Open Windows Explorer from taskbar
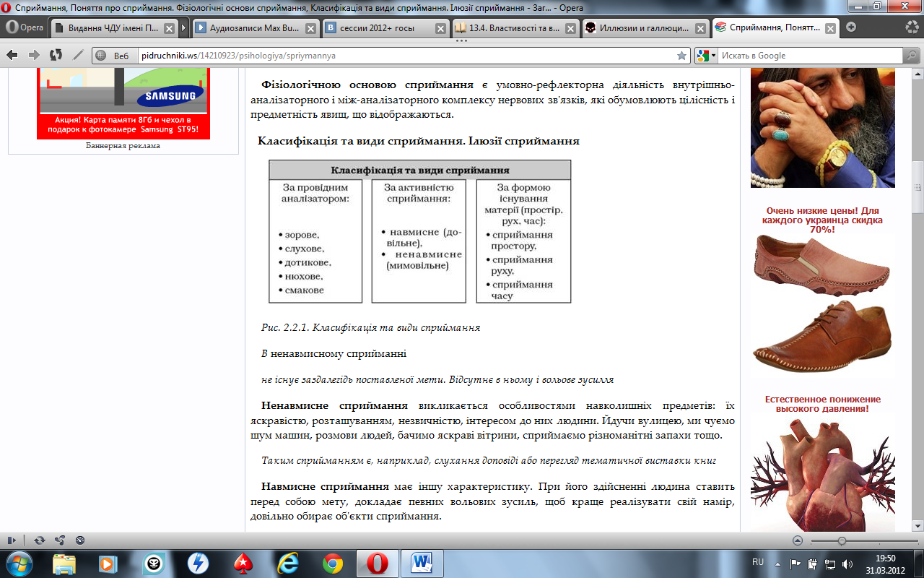This screenshot has height=578, width=924. 64,563
